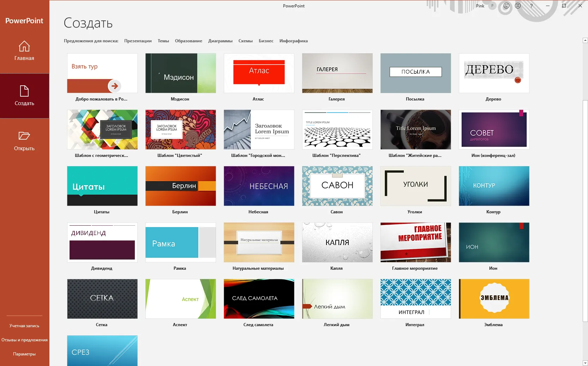Search suggestion Презентации
The width and height of the screenshot is (588, 366).
coord(138,41)
